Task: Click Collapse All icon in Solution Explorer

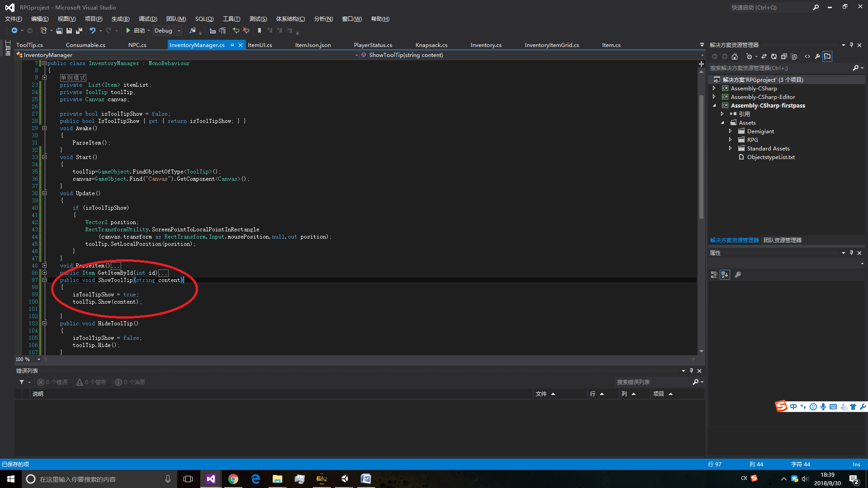Action: tap(784, 56)
